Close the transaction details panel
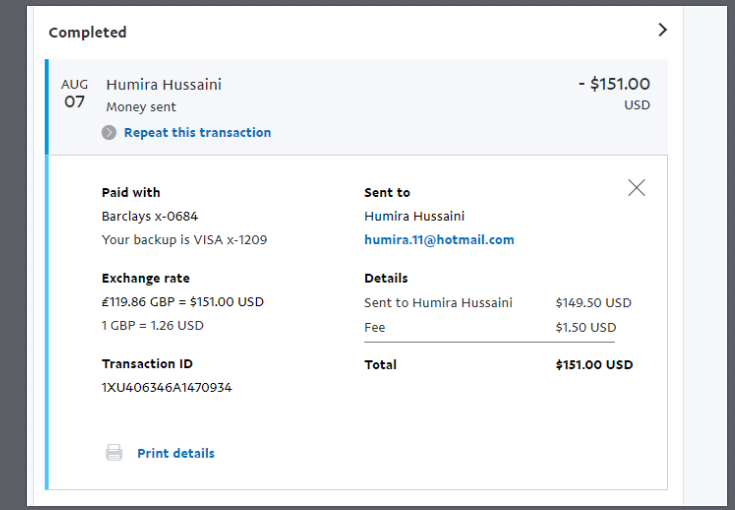Image resolution: width=735 pixels, height=510 pixels. click(x=636, y=187)
